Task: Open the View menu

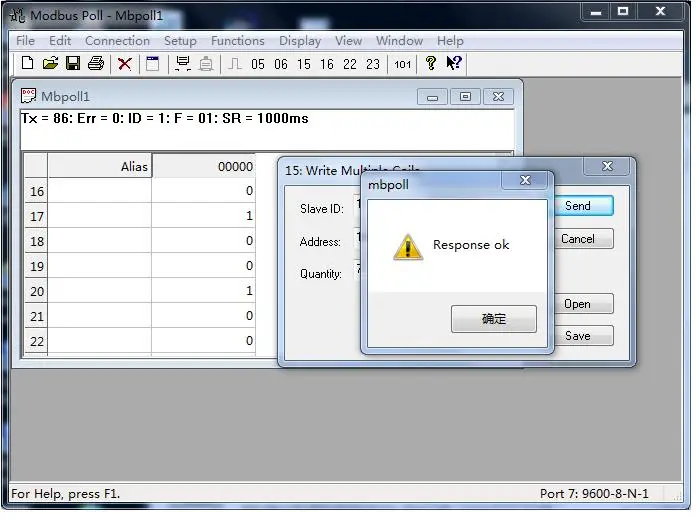Action: [x=349, y=41]
